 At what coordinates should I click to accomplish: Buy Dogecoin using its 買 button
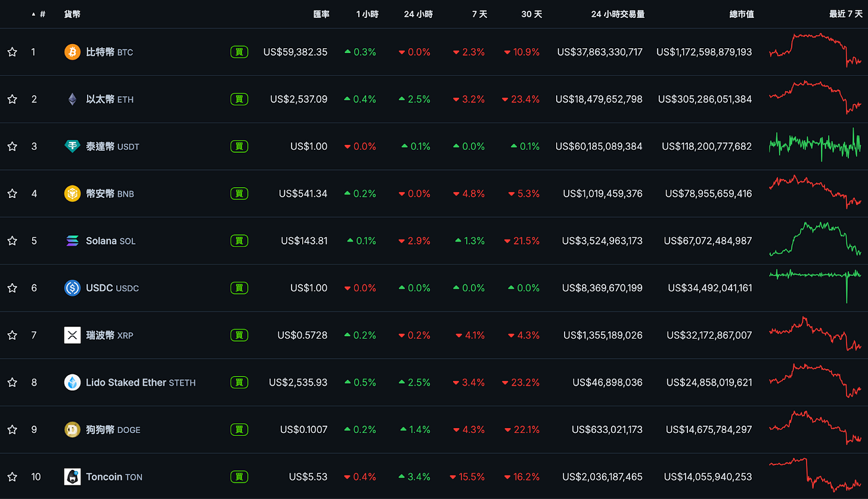coord(239,429)
